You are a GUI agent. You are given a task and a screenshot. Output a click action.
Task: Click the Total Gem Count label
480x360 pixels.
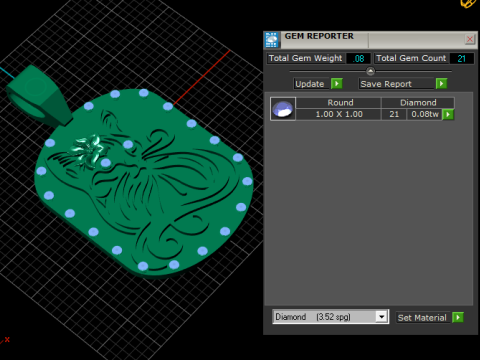pyautogui.click(x=411, y=58)
